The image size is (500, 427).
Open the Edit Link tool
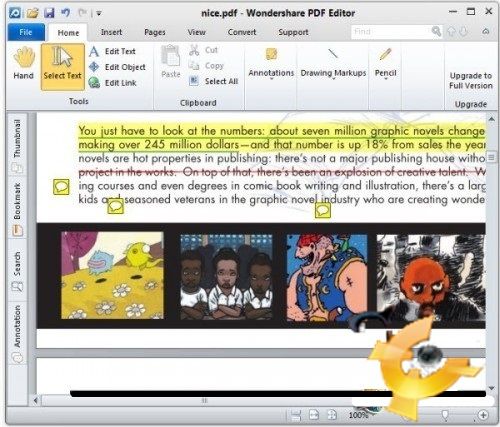(x=113, y=83)
